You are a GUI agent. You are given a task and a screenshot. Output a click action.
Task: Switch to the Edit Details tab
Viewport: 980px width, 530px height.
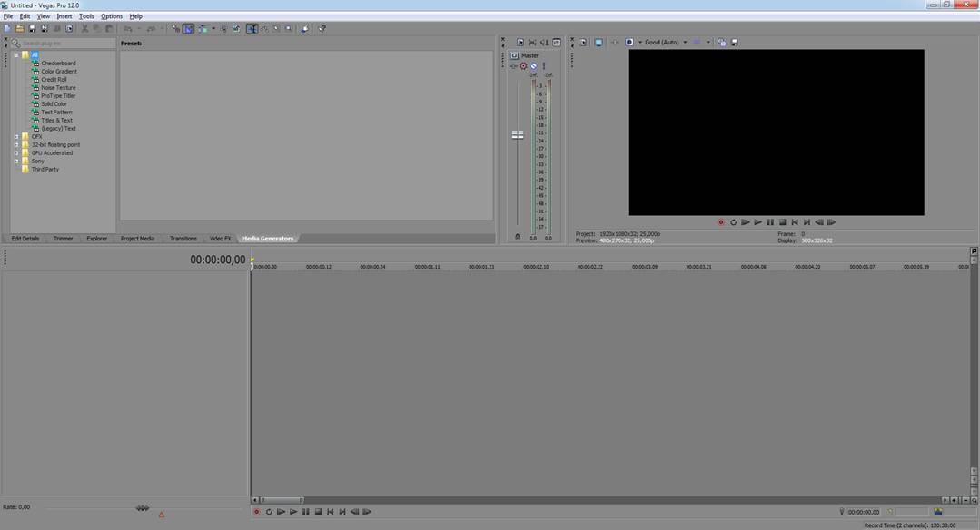pos(25,239)
